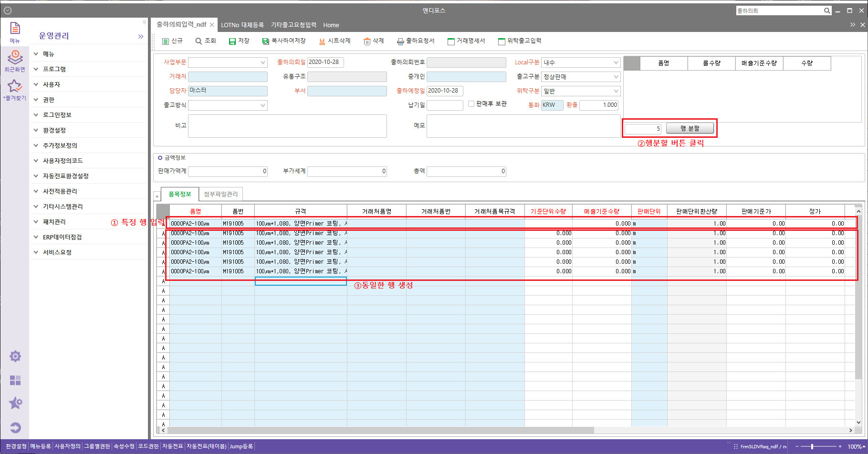The width and height of the screenshot is (868, 454).
Task: Toggle the 금액정보 radio indicator
Action: click(x=160, y=157)
